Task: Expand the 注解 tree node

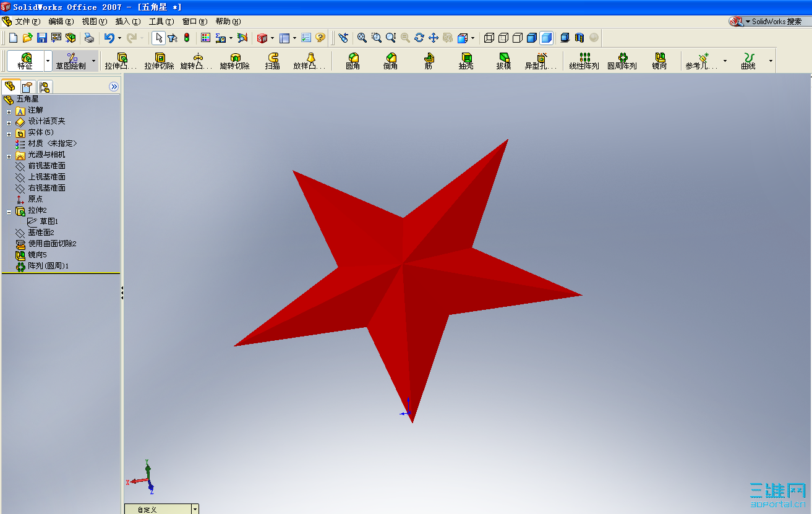Action: [9, 112]
